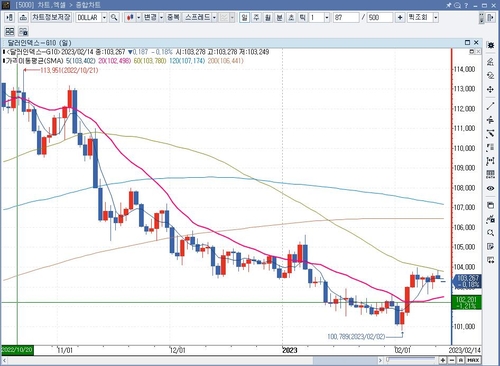The width and height of the screenshot is (500, 366).
Task: Click the 100,789(2023/02/02) low price label
Action: coord(356,337)
